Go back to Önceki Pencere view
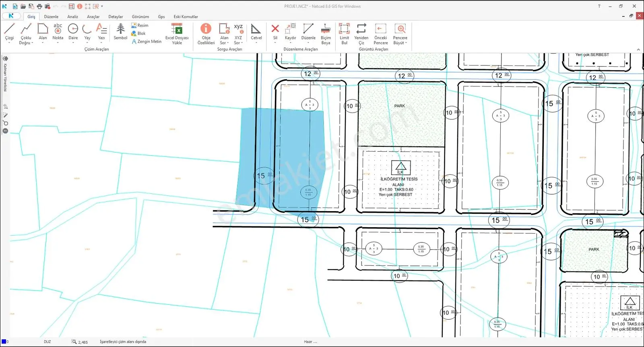The image size is (644, 347). point(381,33)
